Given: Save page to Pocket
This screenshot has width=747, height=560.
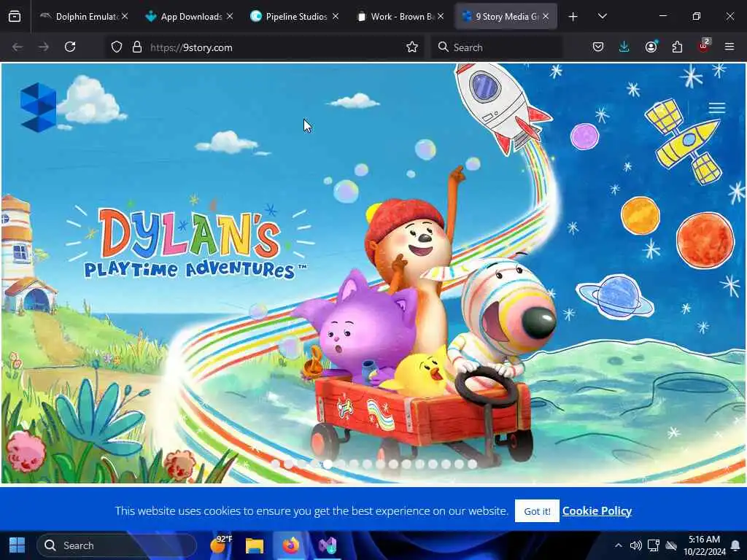Looking at the screenshot, I should point(598,47).
